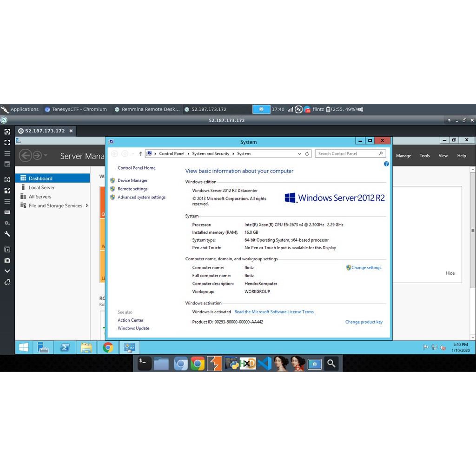The height and width of the screenshot is (476, 476).
Task: Open the Applications menu
Action: pos(20,109)
